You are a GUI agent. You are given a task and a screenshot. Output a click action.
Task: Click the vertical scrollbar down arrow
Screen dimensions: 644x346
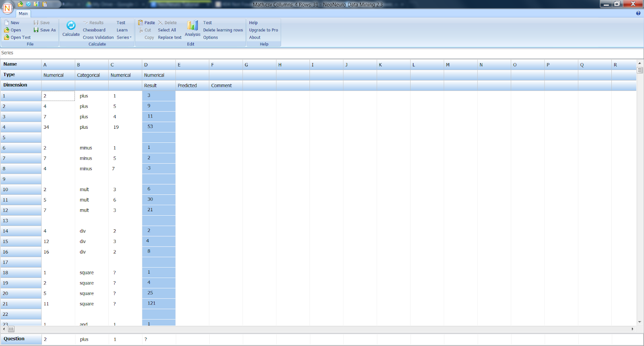coord(640,322)
